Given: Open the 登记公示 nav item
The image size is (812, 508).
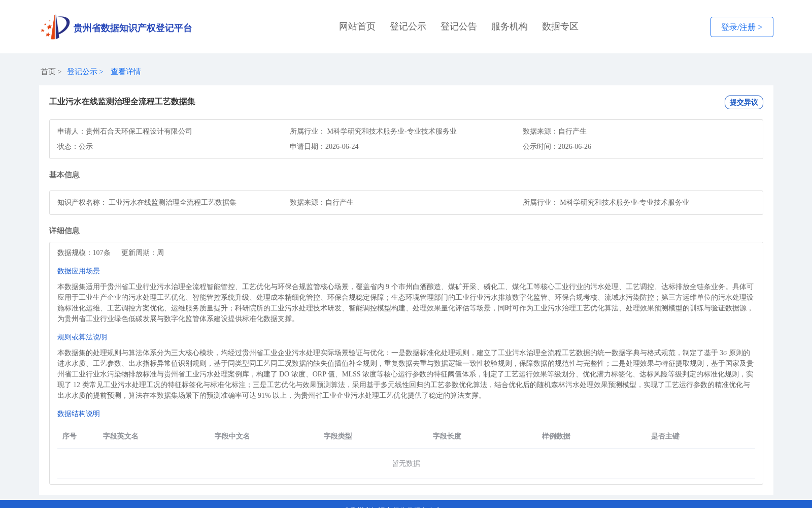Looking at the screenshot, I should 408,26.
